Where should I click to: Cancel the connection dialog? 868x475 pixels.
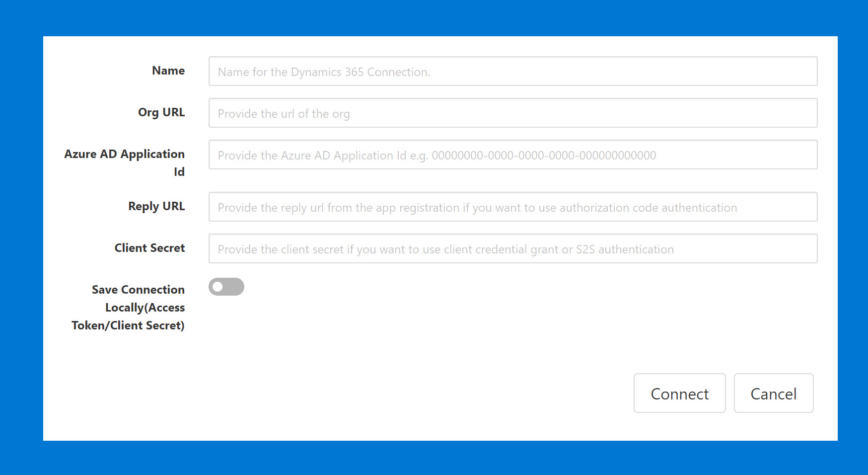pos(774,393)
